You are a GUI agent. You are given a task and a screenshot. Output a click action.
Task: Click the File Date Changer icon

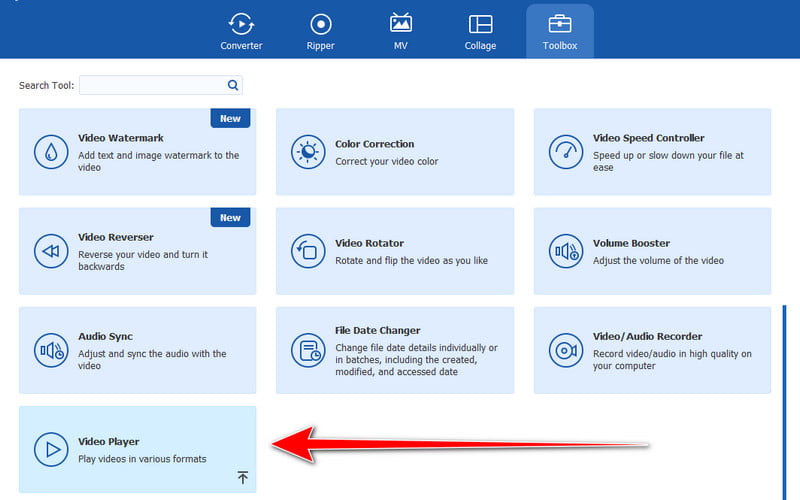(307, 350)
